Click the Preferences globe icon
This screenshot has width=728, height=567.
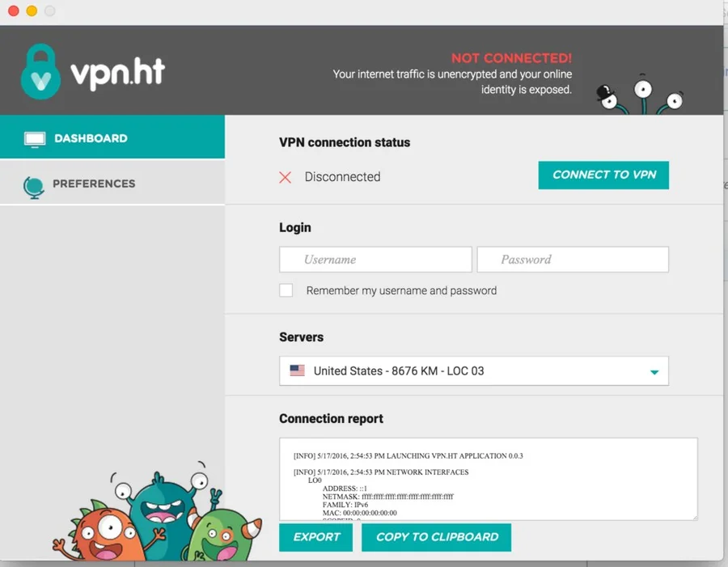[x=34, y=187]
